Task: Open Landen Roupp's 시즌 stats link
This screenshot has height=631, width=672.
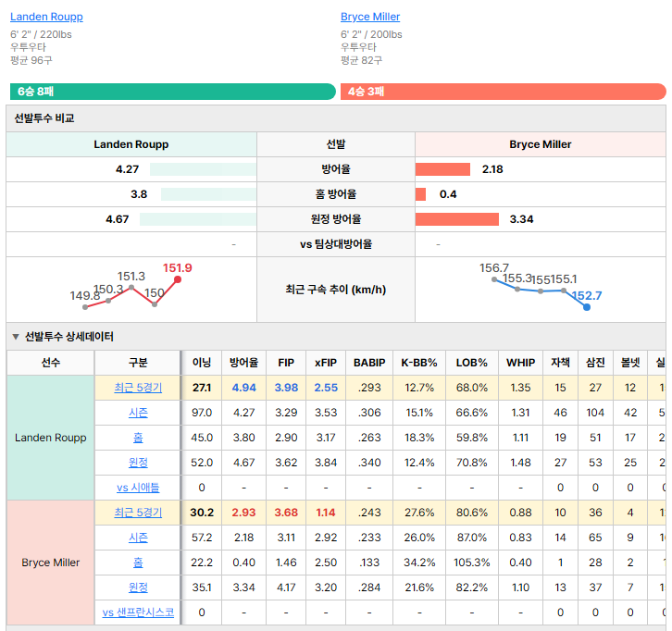Action: pos(138,413)
